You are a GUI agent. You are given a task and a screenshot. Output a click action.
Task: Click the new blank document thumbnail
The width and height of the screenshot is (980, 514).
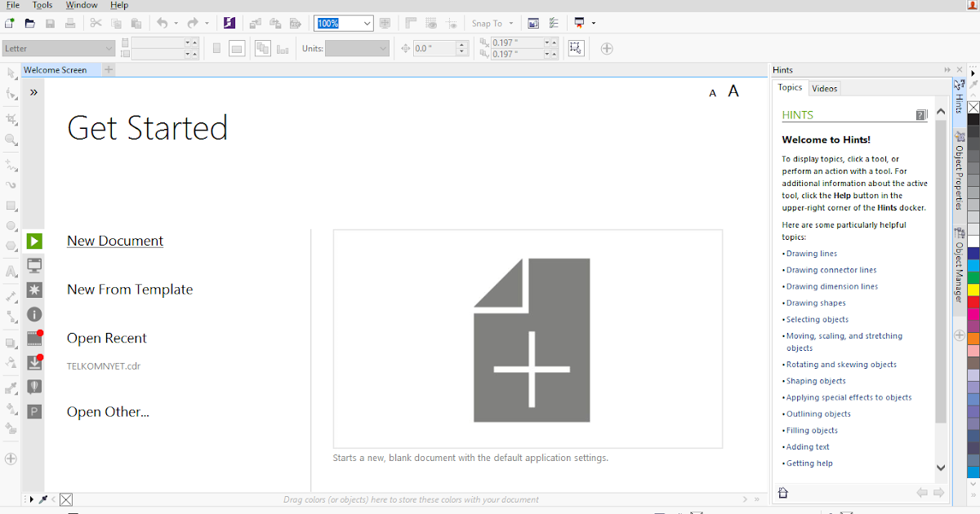tap(528, 339)
